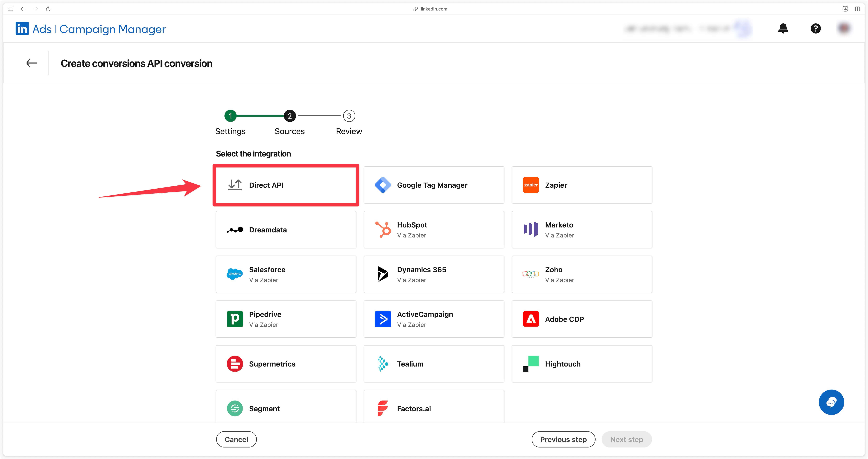The width and height of the screenshot is (868, 459).
Task: Select the Factors.ai label
Action: tap(414, 409)
